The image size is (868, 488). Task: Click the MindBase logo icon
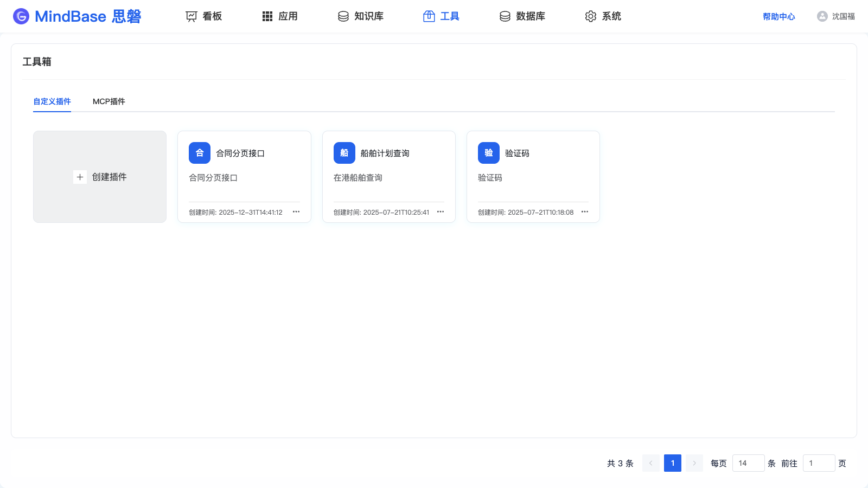[21, 16]
